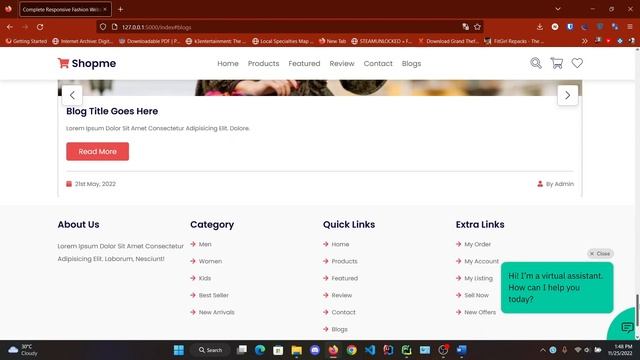The height and width of the screenshot is (360, 640).
Task: Open taskbar Search box
Action: point(210,350)
